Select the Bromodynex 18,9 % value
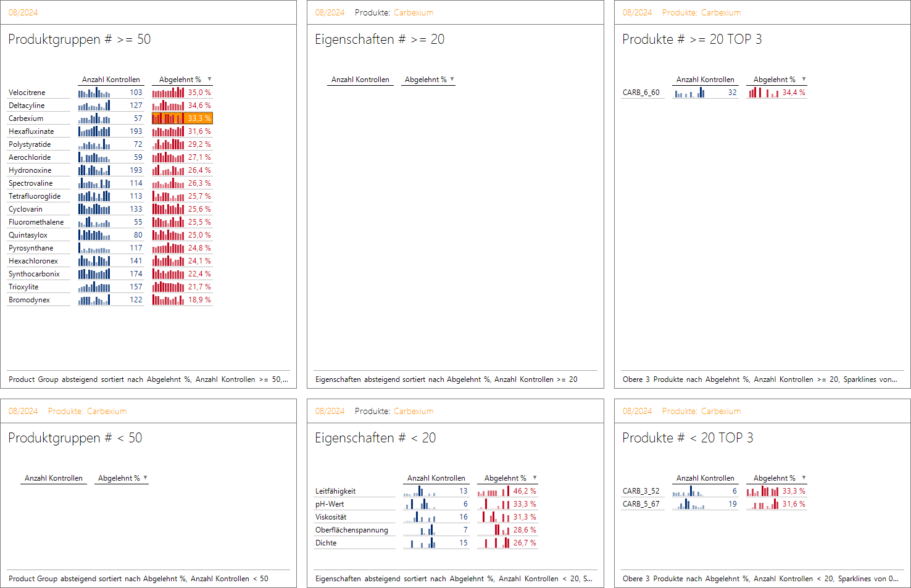Screen dimensions: 911x588 [x=199, y=300]
